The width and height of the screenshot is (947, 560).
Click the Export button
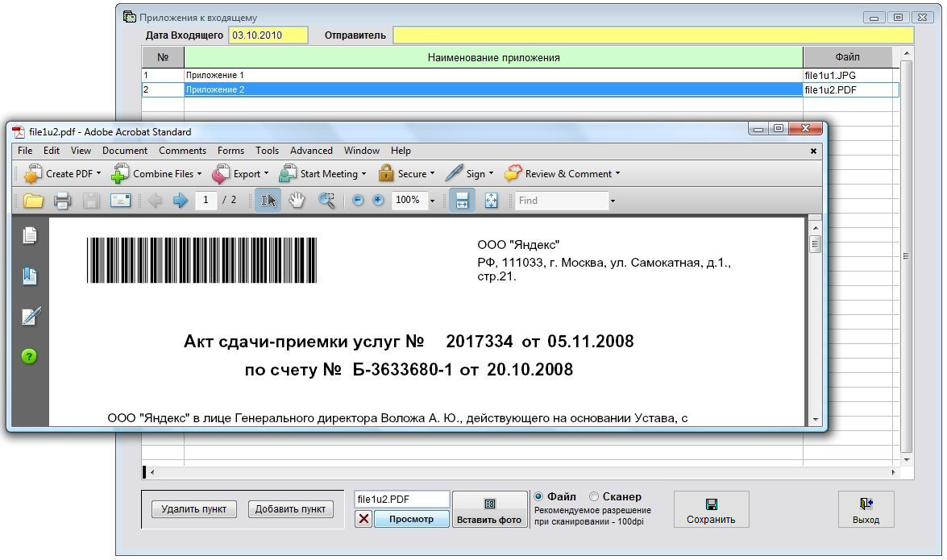240,174
